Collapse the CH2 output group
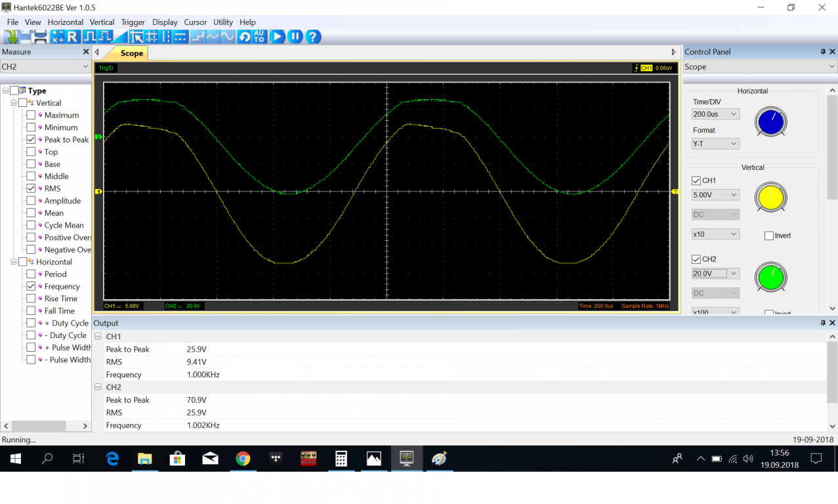 coord(98,387)
